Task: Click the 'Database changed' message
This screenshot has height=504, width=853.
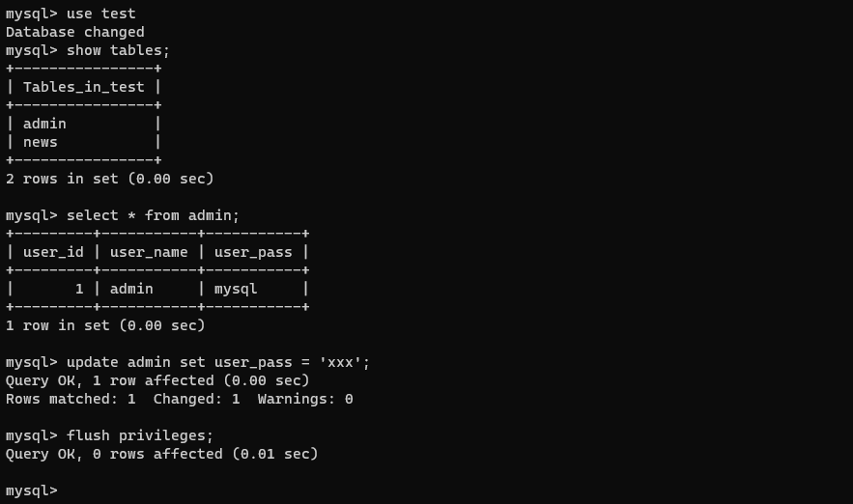Action: [75, 32]
